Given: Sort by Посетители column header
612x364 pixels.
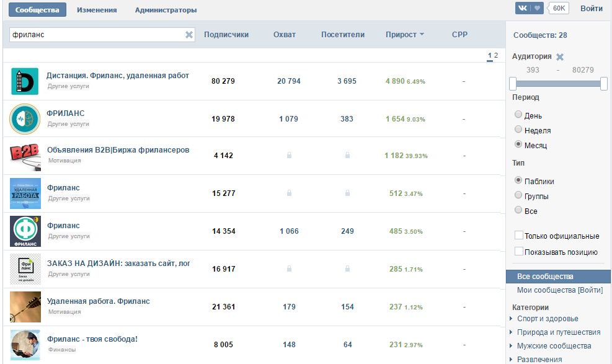Looking at the screenshot, I should [343, 35].
